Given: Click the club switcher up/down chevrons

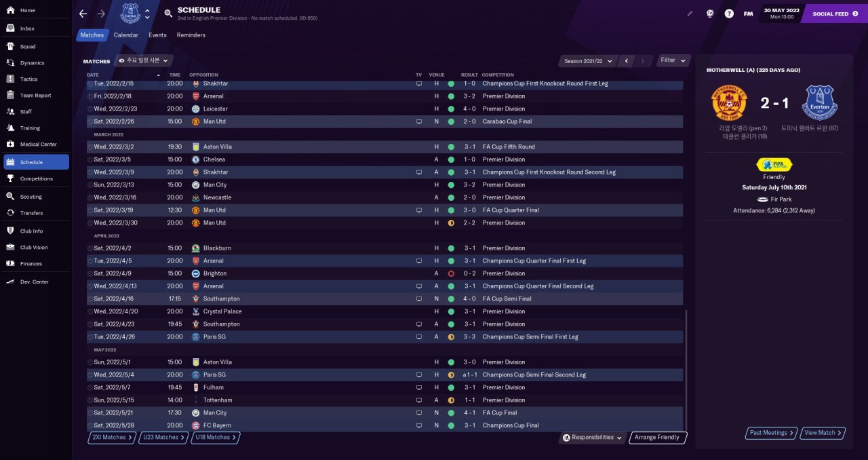Looking at the screenshot, I should pyautogui.click(x=148, y=14).
